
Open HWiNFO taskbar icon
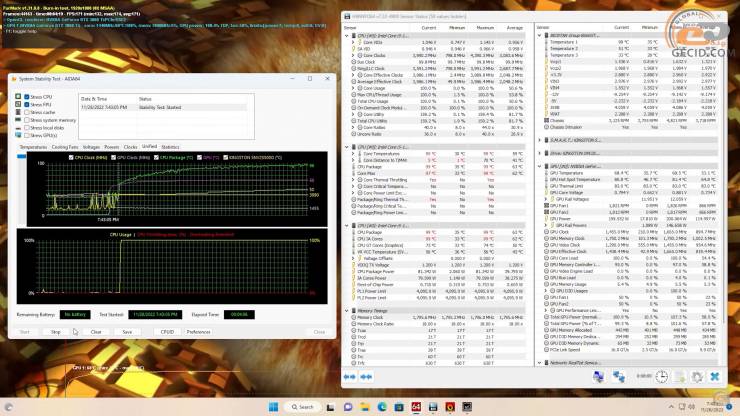coord(433,407)
